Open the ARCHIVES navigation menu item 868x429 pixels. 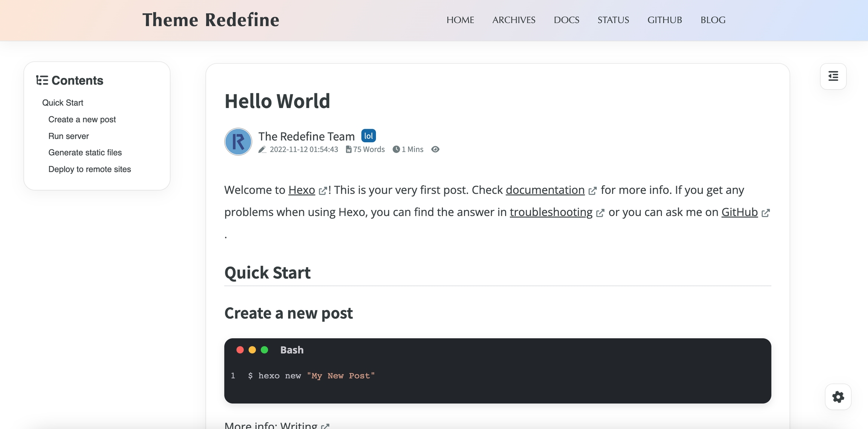pyautogui.click(x=513, y=20)
